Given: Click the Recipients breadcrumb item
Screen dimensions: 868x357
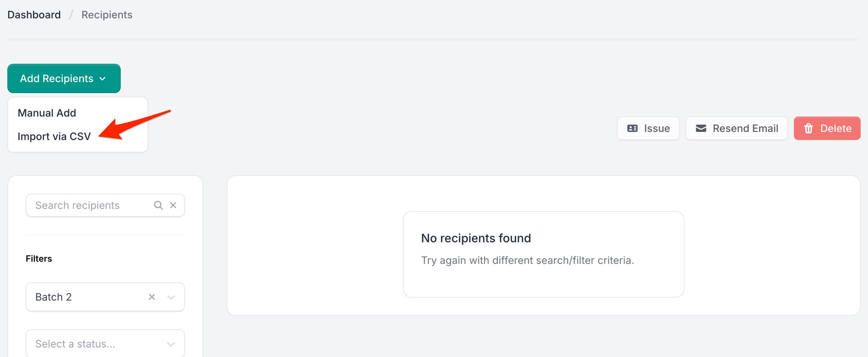Looking at the screenshot, I should tap(106, 14).
